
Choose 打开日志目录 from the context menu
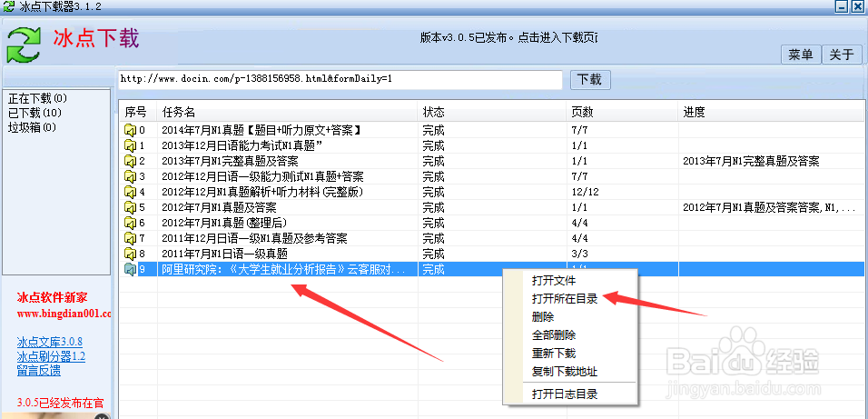point(565,394)
